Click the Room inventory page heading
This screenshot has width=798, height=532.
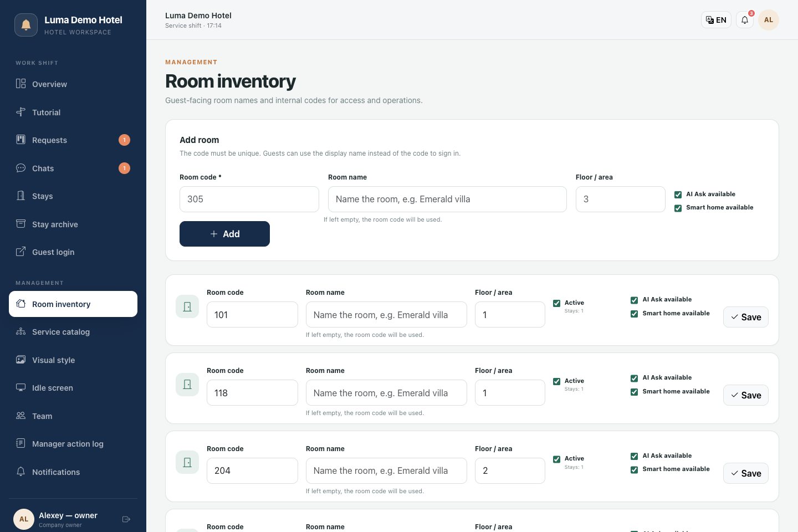[x=231, y=81]
